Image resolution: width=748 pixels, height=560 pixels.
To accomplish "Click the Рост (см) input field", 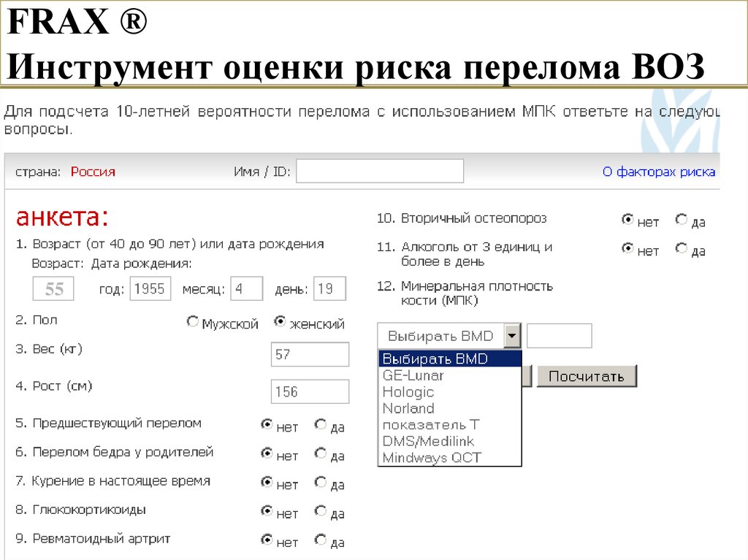I will 310,391.
